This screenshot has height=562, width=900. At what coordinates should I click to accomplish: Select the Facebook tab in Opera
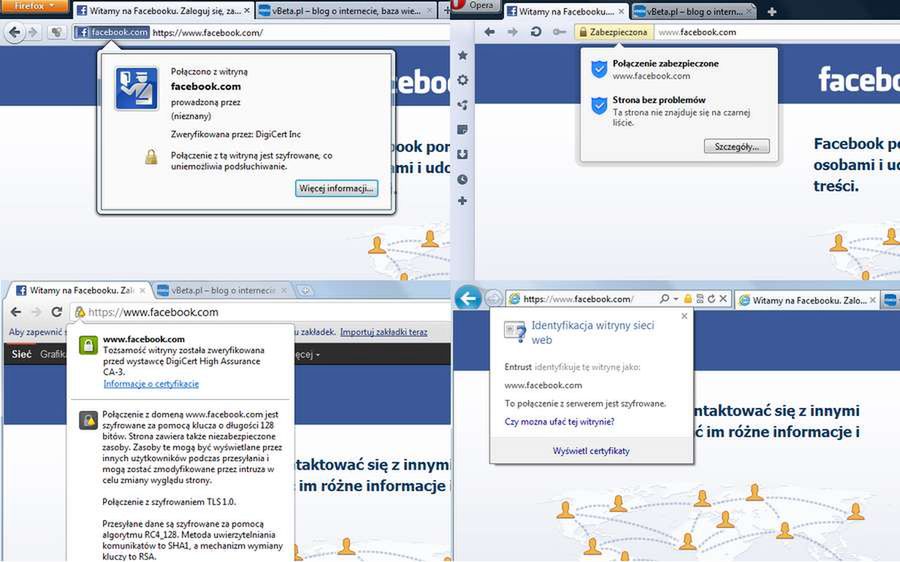click(565, 11)
